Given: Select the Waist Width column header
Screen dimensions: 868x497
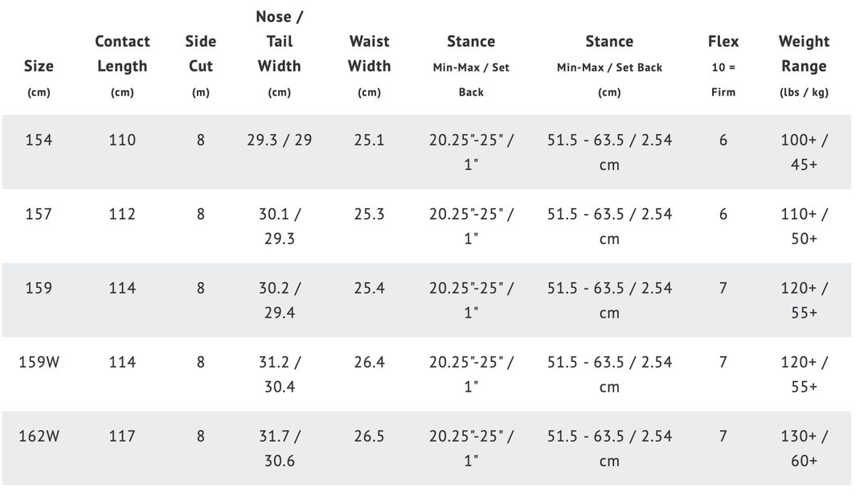Looking at the screenshot, I should point(369,54).
